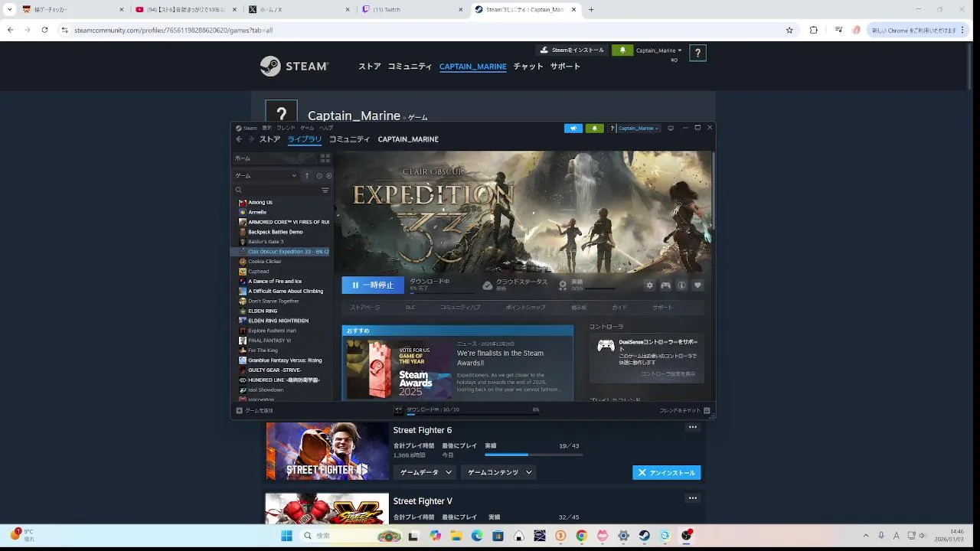
Task: Click the achievements (実績) icon
Action: click(x=563, y=285)
